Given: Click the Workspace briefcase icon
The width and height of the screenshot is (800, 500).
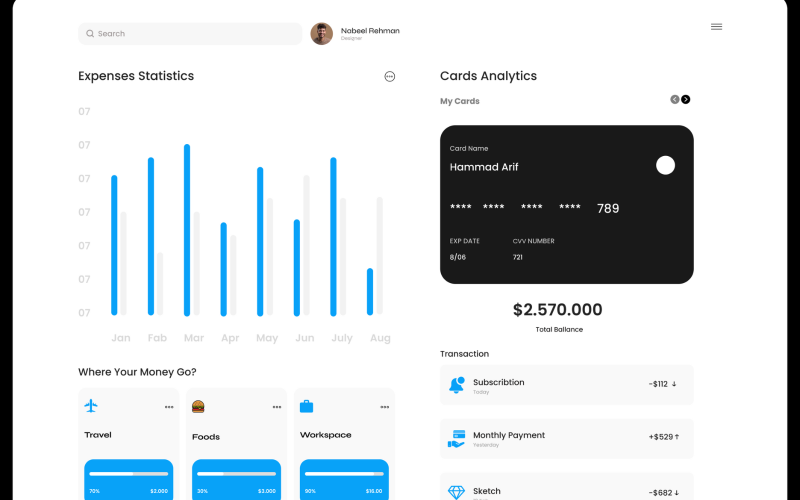Looking at the screenshot, I should tap(306, 406).
